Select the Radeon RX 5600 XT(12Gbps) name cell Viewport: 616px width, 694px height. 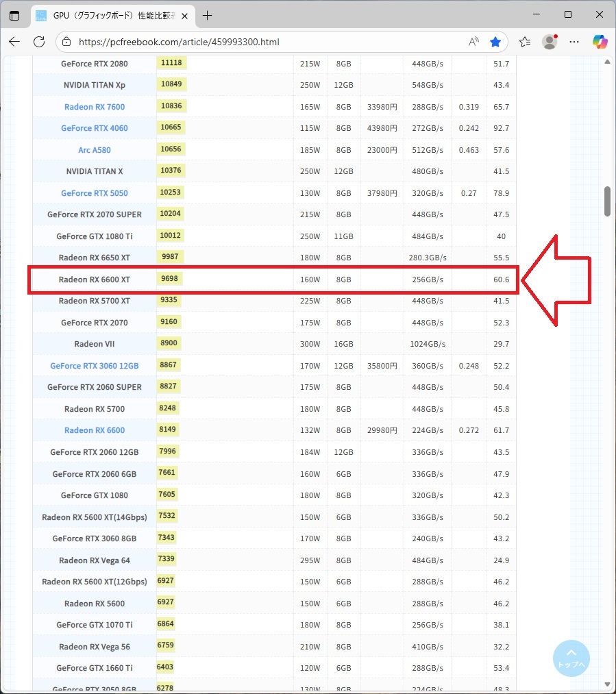(95, 582)
